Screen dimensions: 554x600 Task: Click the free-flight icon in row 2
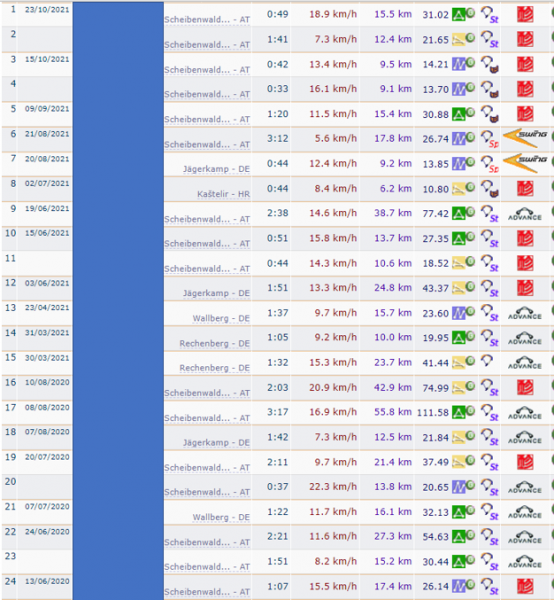click(x=458, y=39)
